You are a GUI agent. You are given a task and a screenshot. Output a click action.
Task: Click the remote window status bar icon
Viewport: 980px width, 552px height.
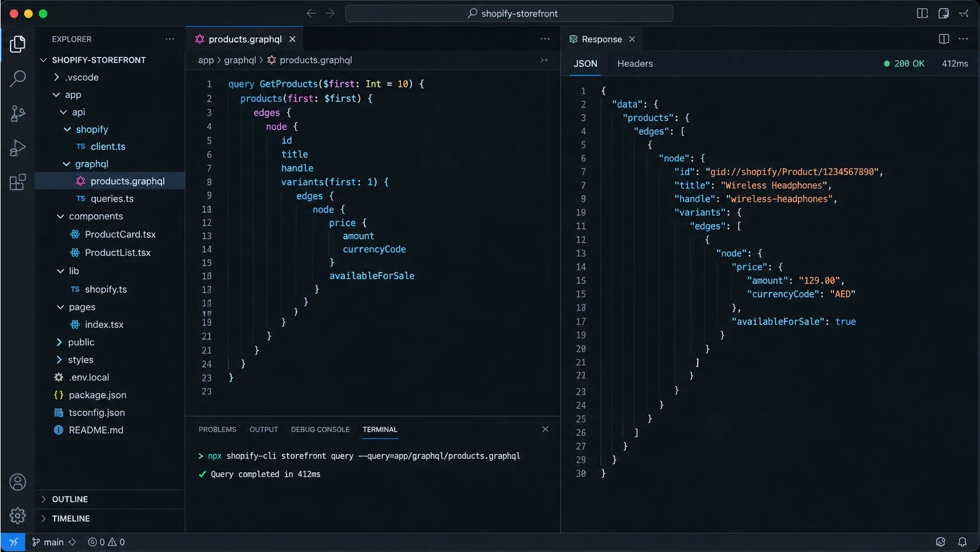click(x=13, y=542)
